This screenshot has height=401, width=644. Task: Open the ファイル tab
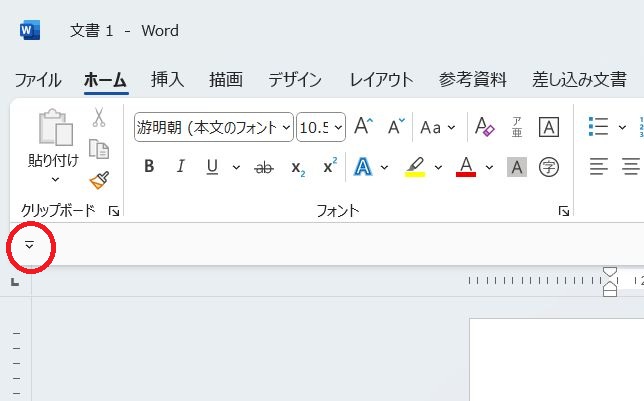pos(38,80)
